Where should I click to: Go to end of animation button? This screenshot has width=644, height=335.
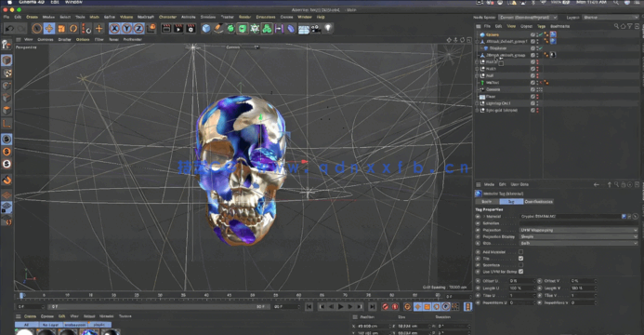[372, 307]
